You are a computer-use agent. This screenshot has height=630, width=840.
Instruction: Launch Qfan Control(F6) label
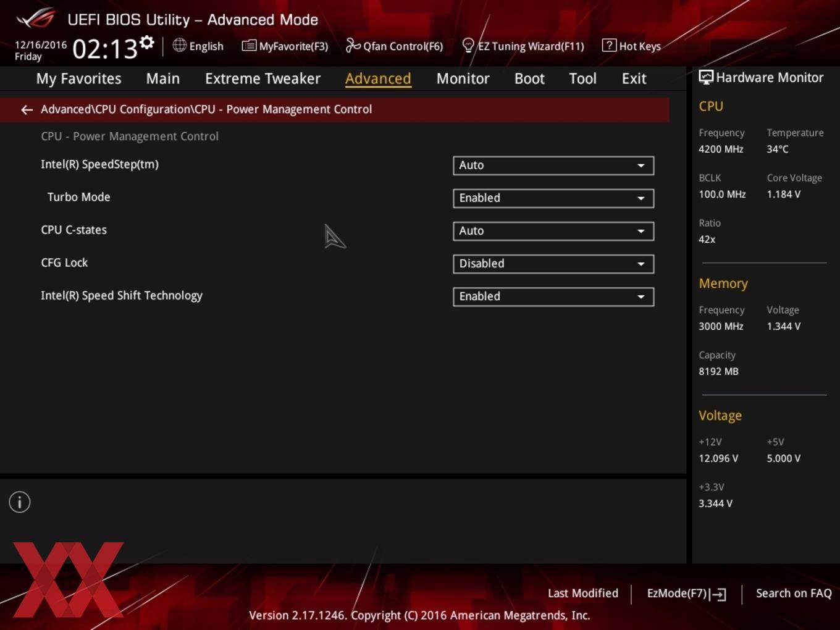click(403, 46)
